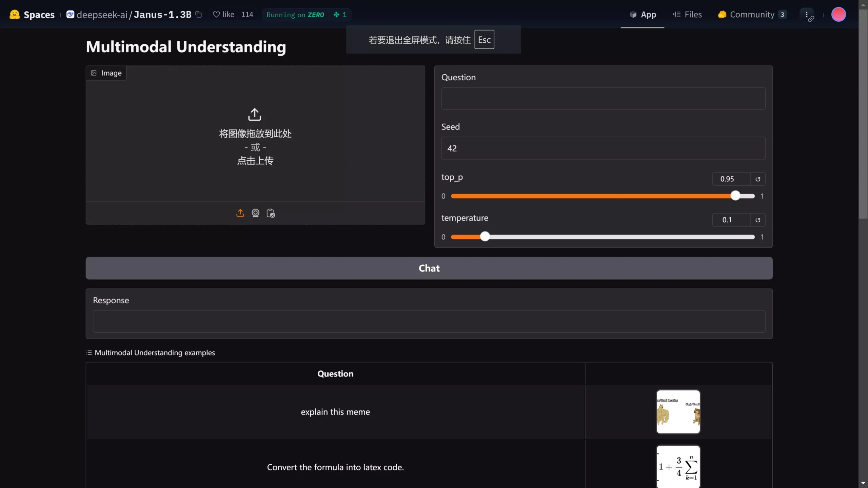Click the Question text input field
868x488 pixels.
pyautogui.click(x=603, y=99)
